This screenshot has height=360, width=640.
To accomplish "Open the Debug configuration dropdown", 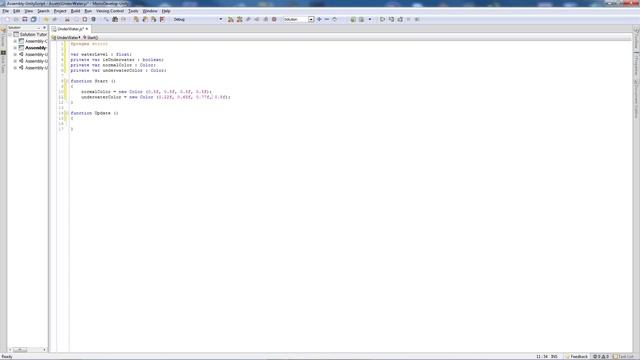I will tap(198, 19).
